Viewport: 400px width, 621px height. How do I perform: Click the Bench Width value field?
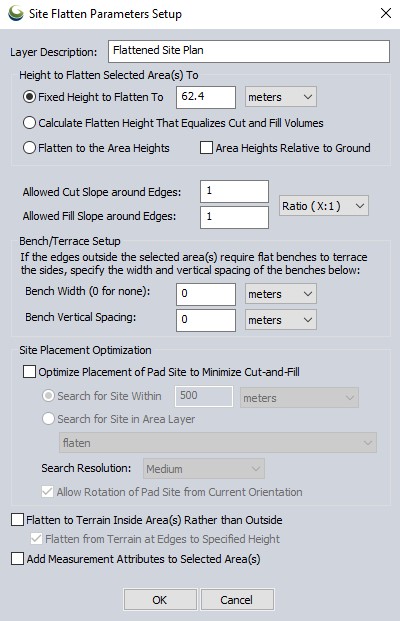[x=206, y=294]
